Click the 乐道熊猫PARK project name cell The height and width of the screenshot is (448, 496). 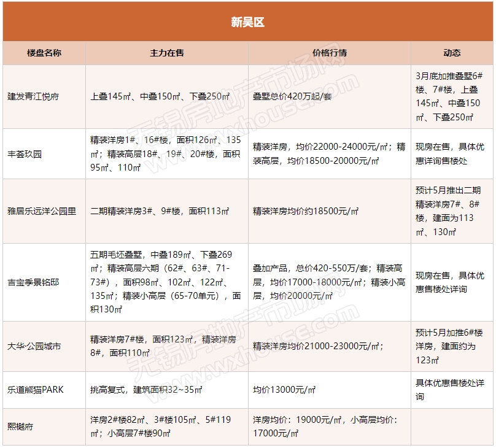pyautogui.click(x=44, y=390)
